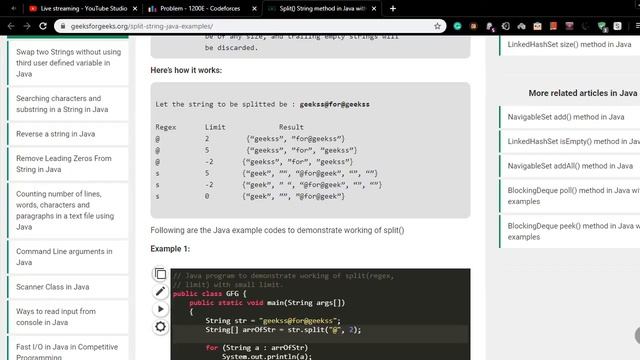Run the Example 1 code with the play icon
The width and height of the screenshot is (640, 360).
click(x=160, y=309)
